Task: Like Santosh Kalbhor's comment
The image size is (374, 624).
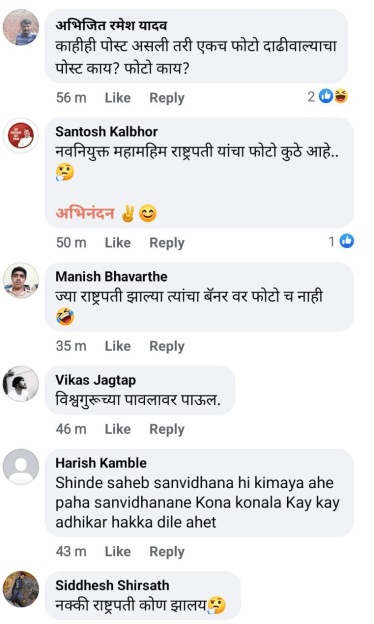Action: [x=117, y=242]
